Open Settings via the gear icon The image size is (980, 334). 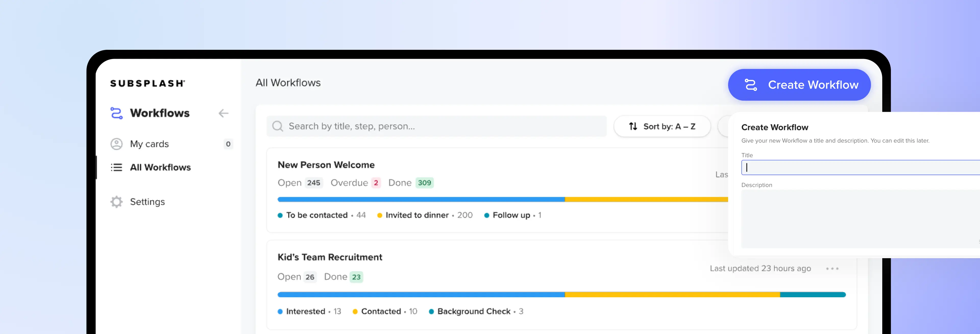point(116,202)
